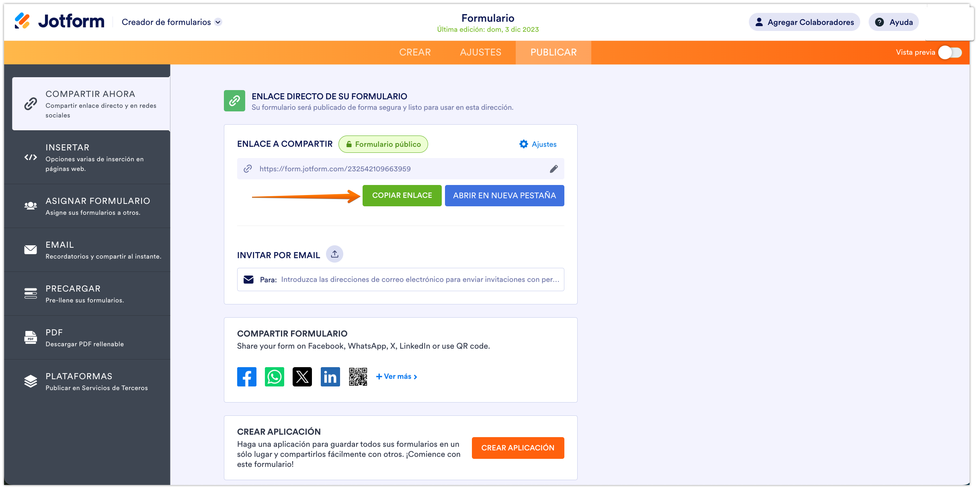This screenshot has height=489, width=980.
Task: Share form via WhatsApp icon
Action: click(274, 377)
